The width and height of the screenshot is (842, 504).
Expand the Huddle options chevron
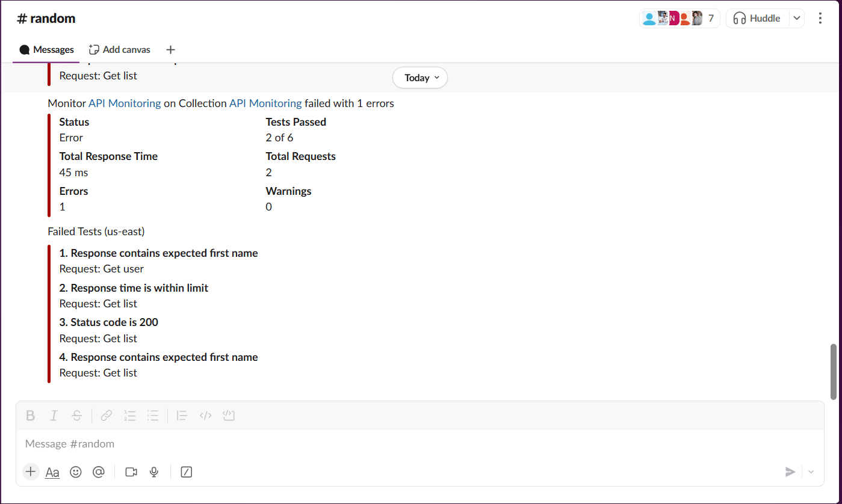tap(797, 19)
